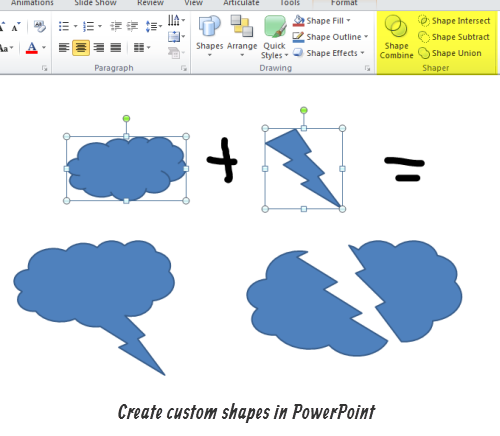The image size is (500, 436).
Task: Open the Arrange menu
Action: 242,36
